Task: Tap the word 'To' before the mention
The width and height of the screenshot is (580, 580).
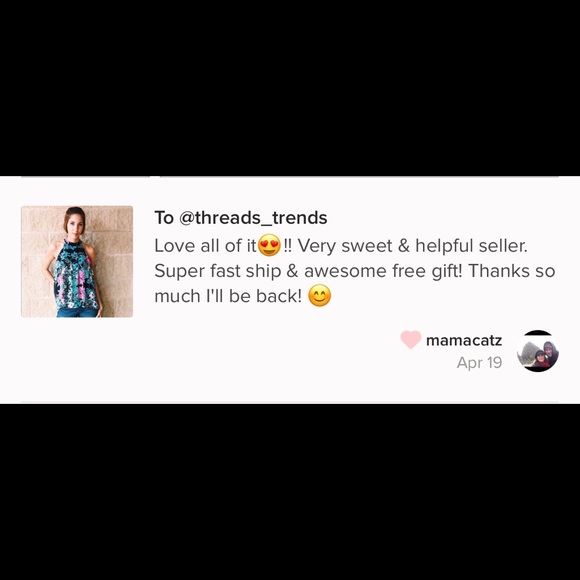Action: (x=164, y=218)
